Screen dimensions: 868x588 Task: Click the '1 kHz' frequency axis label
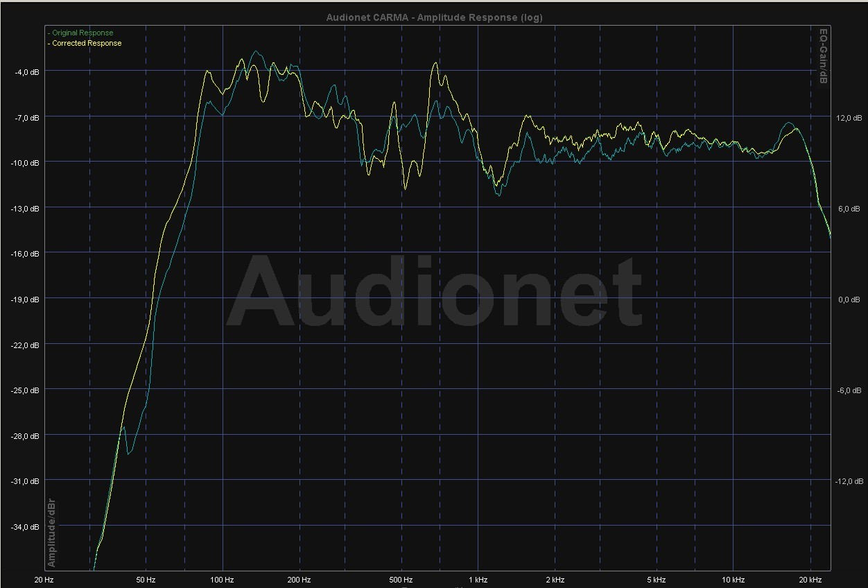pos(478,580)
